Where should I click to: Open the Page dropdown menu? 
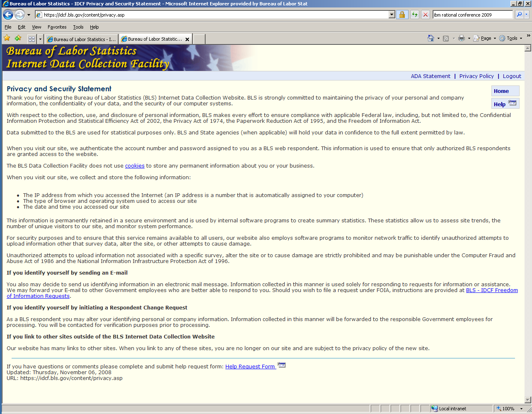tap(485, 38)
